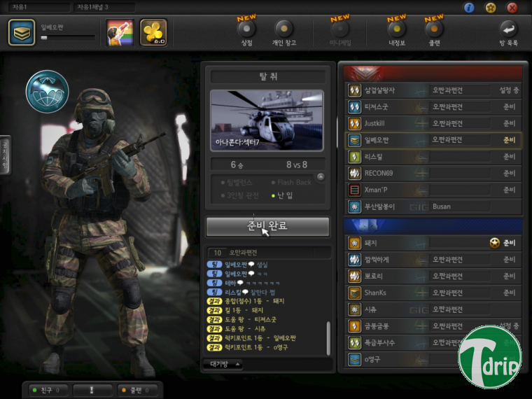Image resolution: width=532 pixels, height=399 pixels.
Task: Click the chat log scrollbar
Action: (x=328, y=336)
